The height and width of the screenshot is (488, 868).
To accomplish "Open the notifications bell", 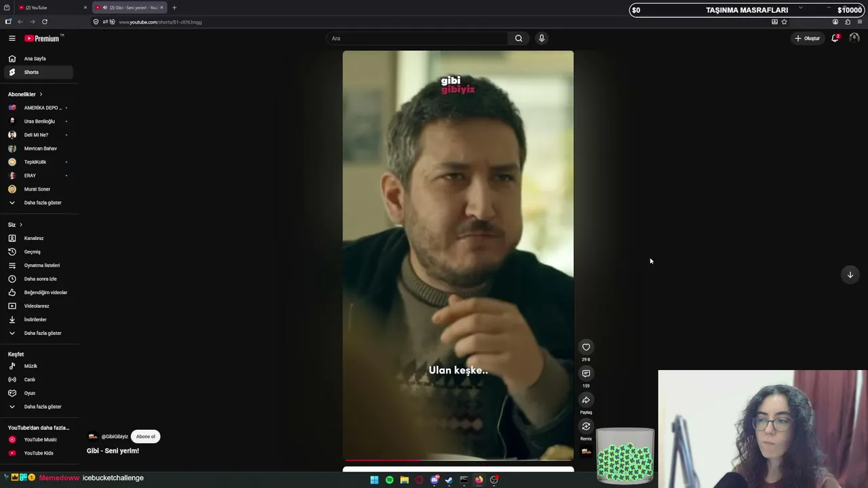I will coord(835,38).
